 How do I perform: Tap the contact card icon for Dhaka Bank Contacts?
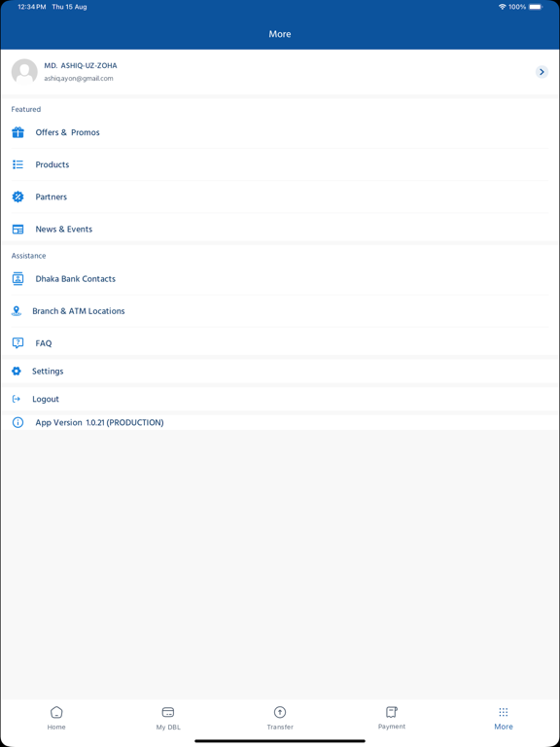tap(18, 279)
